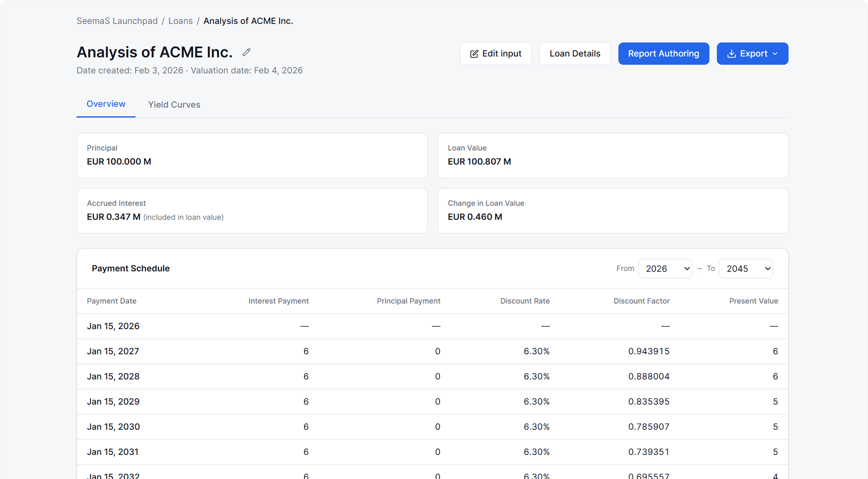The width and height of the screenshot is (868, 479).
Task: Open Loan Details
Action: [575, 54]
